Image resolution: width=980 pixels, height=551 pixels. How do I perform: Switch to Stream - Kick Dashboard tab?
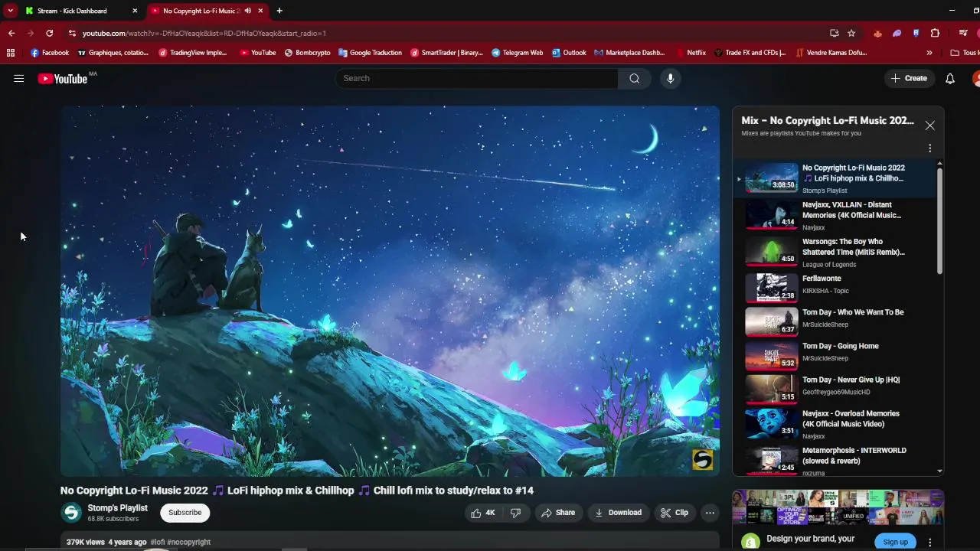pyautogui.click(x=73, y=11)
